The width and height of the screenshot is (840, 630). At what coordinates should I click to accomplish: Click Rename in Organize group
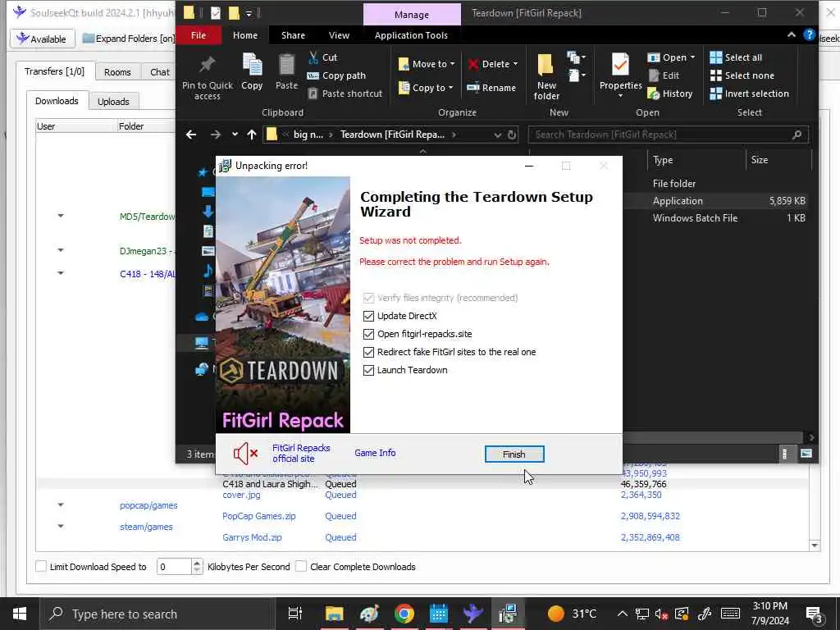[x=491, y=87]
